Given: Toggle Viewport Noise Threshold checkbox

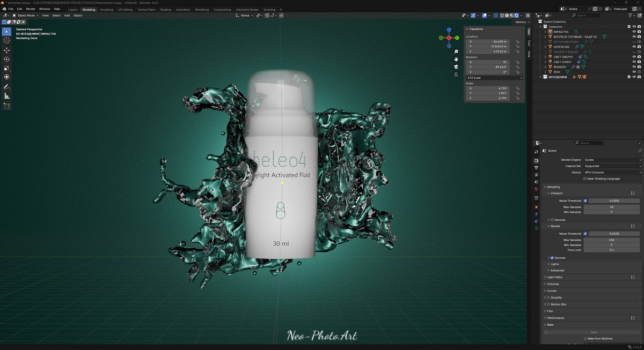Looking at the screenshot, I should pyautogui.click(x=585, y=201).
